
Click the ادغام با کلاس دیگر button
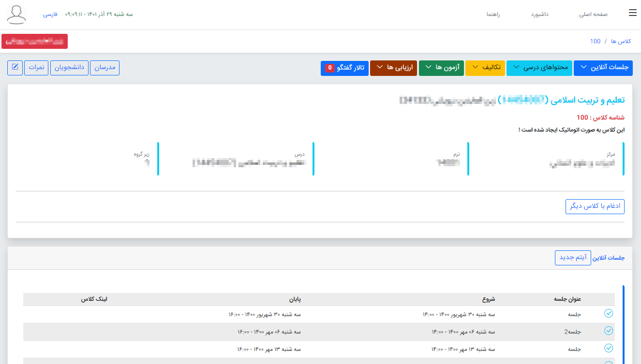[x=595, y=206]
